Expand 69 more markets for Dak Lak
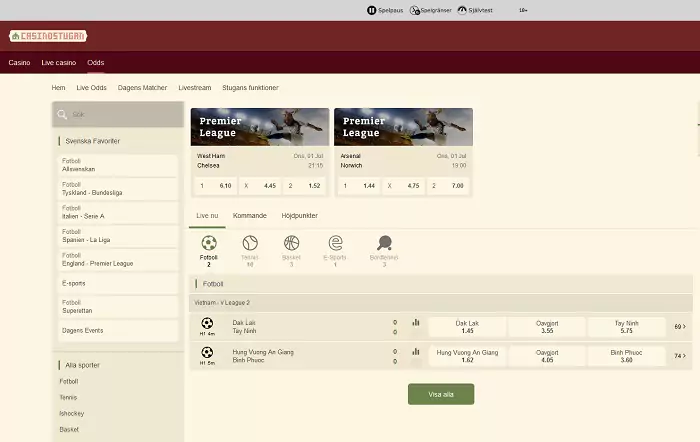The height and width of the screenshot is (442, 700). [x=680, y=327]
